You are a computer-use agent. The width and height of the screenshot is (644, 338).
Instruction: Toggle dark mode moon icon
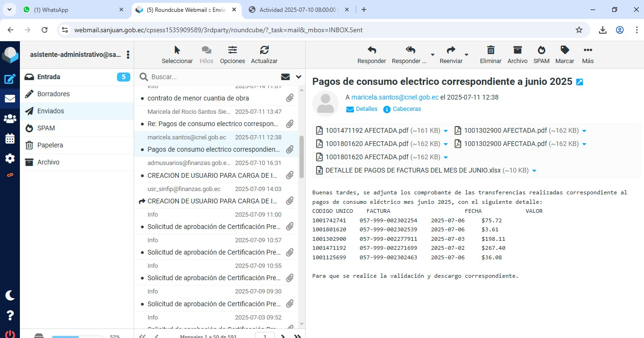point(10,295)
